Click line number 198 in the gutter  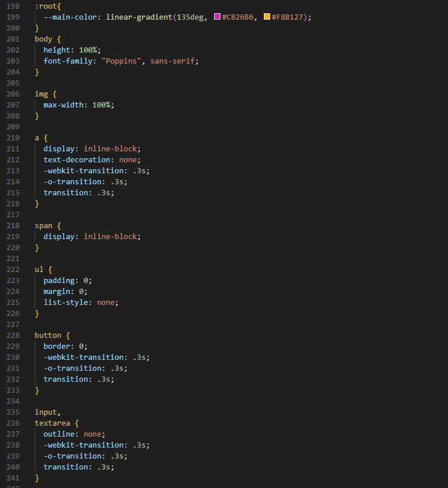[12, 6]
